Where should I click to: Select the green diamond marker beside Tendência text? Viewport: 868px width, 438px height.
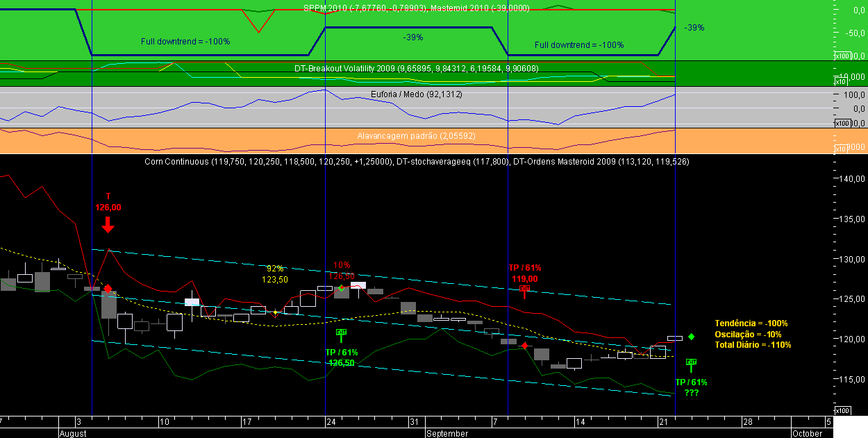pyautogui.click(x=692, y=337)
